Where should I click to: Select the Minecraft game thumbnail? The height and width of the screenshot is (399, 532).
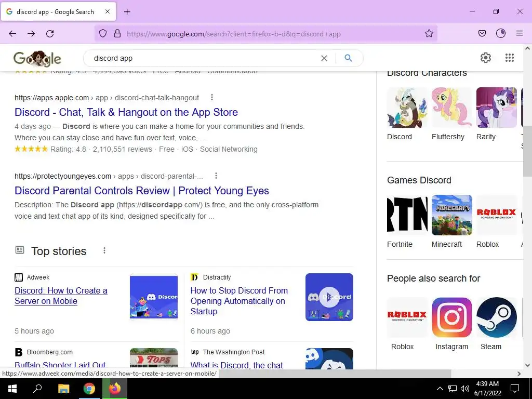pyautogui.click(x=451, y=215)
